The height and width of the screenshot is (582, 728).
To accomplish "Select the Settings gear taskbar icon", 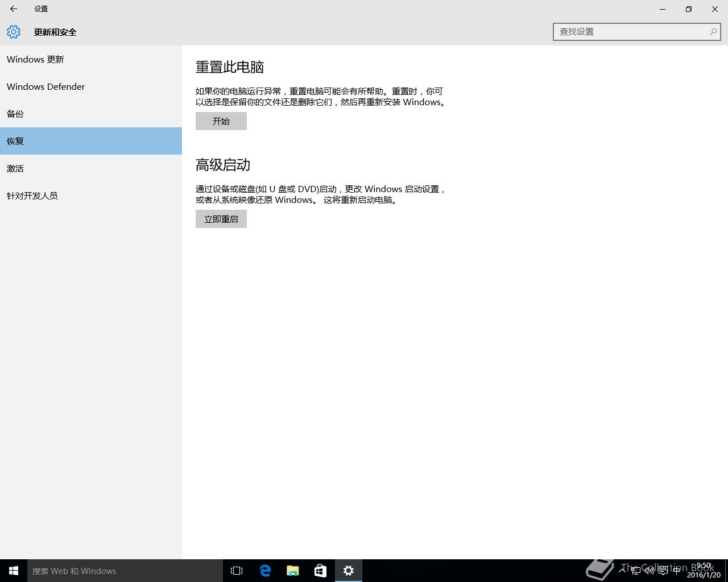I will coord(349,571).
